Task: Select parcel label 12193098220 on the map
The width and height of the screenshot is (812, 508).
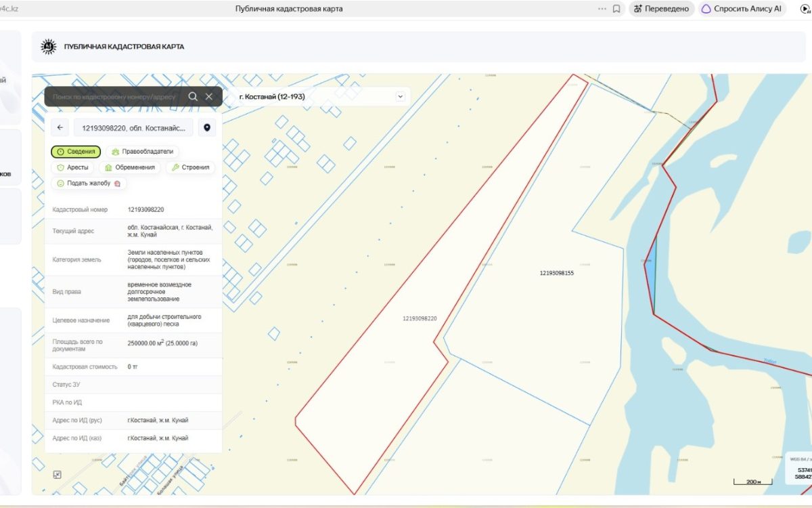Action: click(x=420, y=318)
